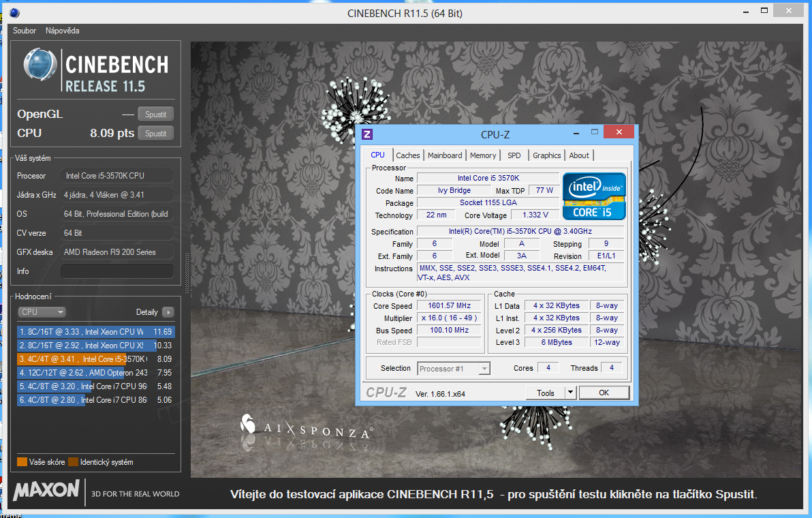Minimize the CPU-Z window

click(576, 133)
